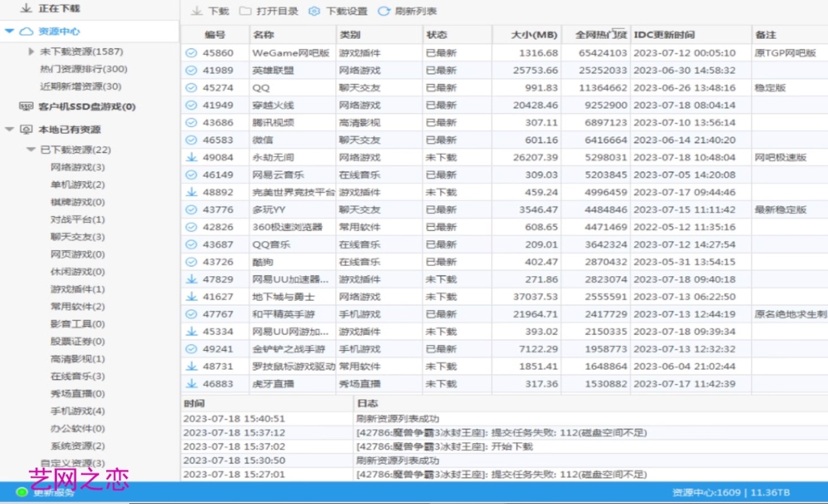Expand the 未下载资源(1587) node

click(31, 52)
